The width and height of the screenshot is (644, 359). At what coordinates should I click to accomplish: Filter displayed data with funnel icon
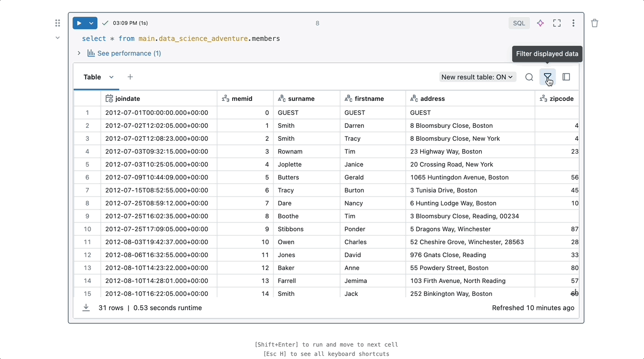[x=547, y=77]
